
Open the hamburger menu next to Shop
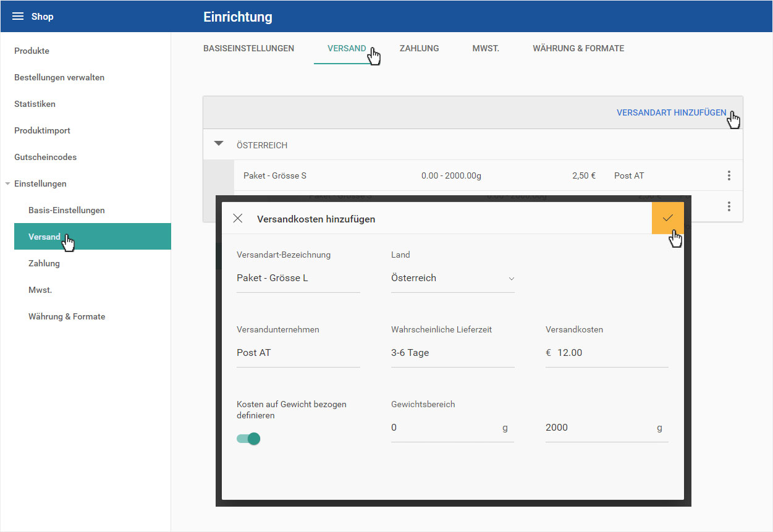click(18, 17)
